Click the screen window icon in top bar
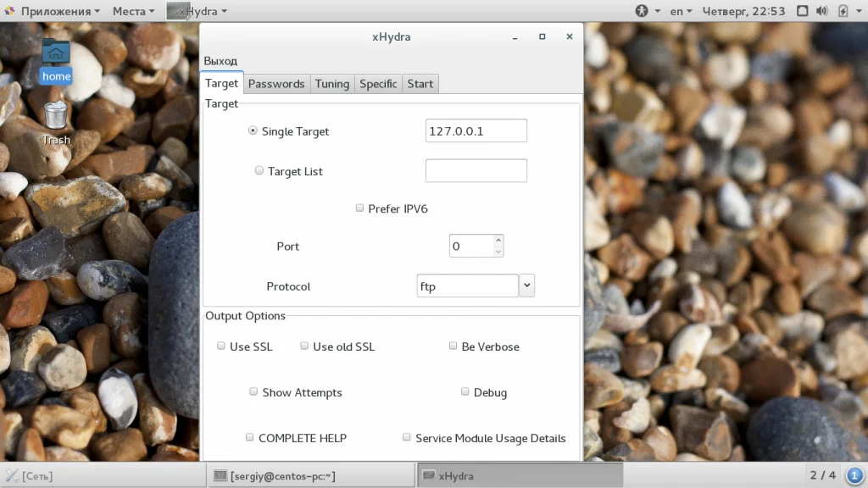This screenshot has height=488, width=868. click(x=802, y=11)
